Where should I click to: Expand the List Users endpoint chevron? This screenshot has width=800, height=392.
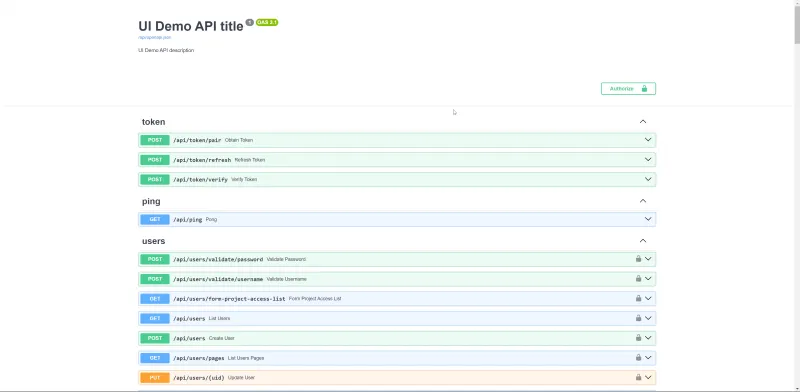click(648, 318)
